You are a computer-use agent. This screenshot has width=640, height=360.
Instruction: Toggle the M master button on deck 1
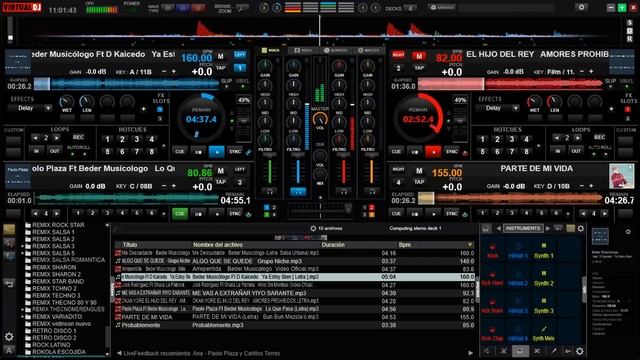click(221, 56)
